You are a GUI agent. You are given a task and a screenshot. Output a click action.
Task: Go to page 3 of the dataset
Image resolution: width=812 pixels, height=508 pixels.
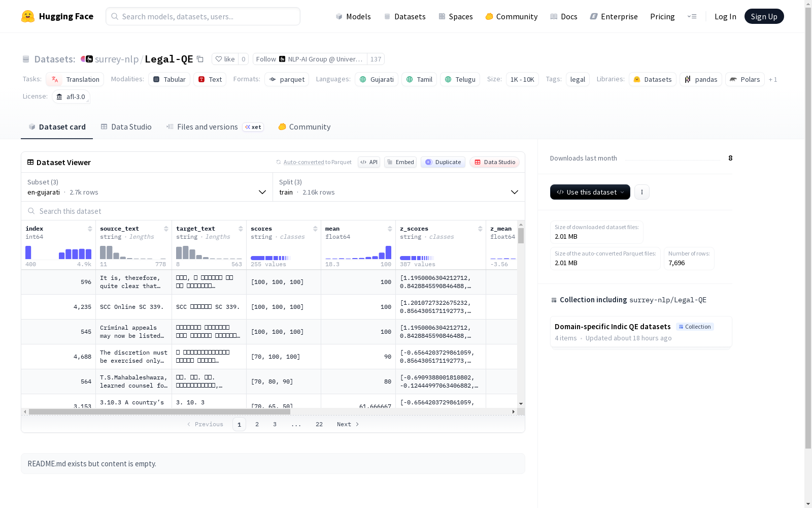(x=275, y=424)
